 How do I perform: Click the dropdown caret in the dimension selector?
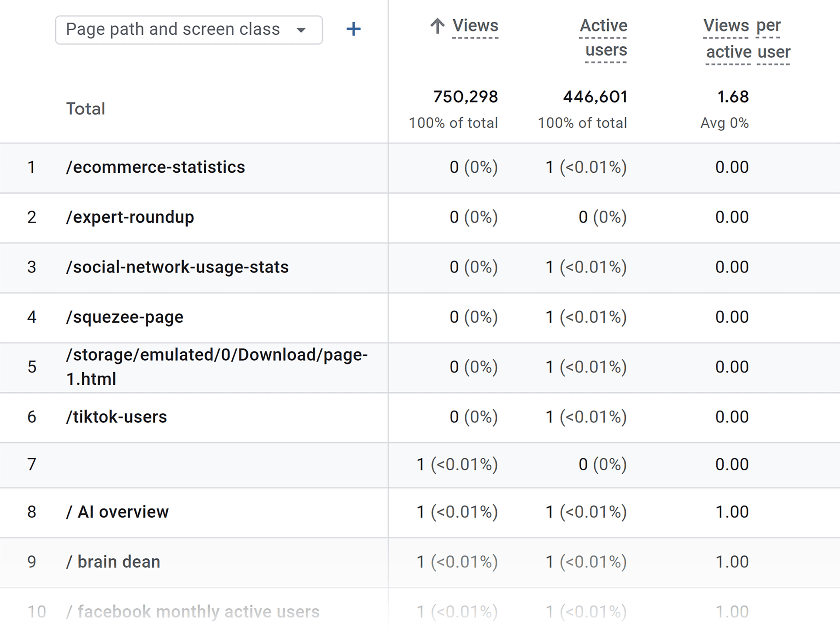(x=301, y=30)
